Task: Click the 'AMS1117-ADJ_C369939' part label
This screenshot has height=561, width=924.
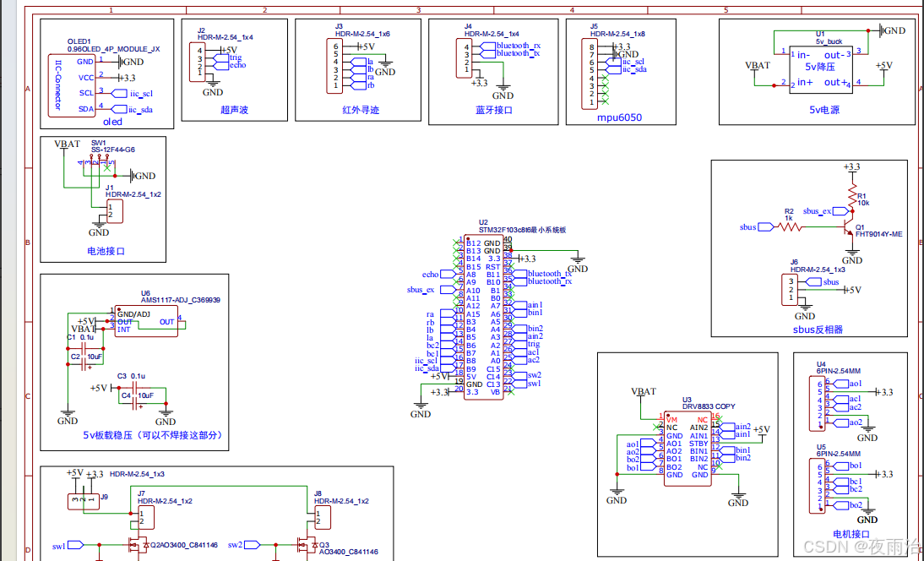Action: click(x=180, y=300)
